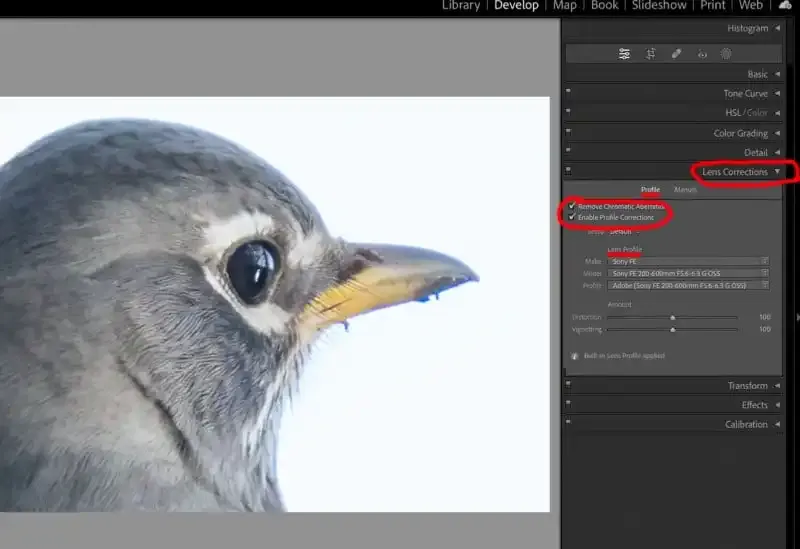Uncheck Remove Chromatic Aberration
800x549 pixels.
(x=572, y=206)
